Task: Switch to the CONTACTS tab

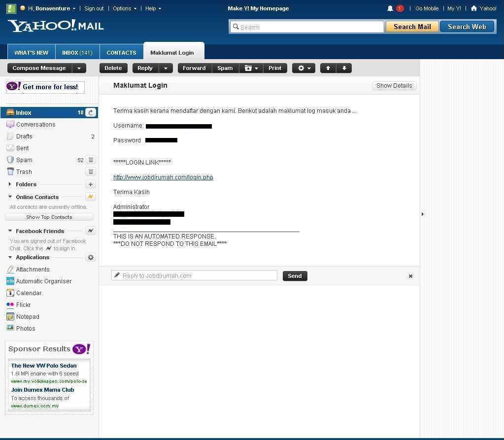Action: 121,52
